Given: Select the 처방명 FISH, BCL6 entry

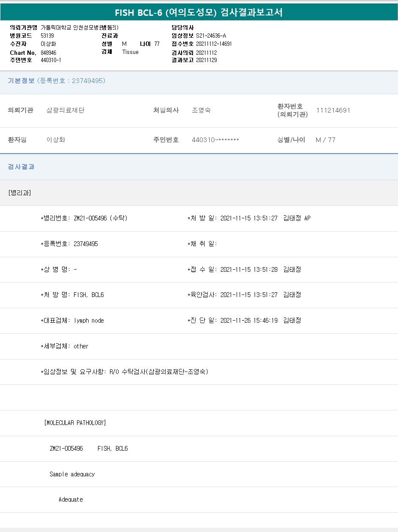Looking at the screenshot, I should click(89, 295).
